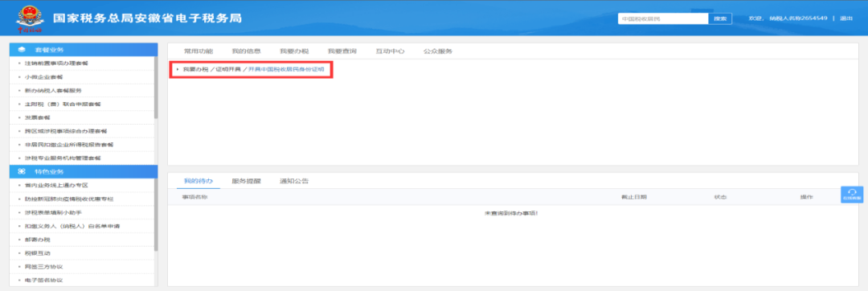Open the 常用功能 menu tab
Viewport: 868px width, 291px height.
(199, 51)
